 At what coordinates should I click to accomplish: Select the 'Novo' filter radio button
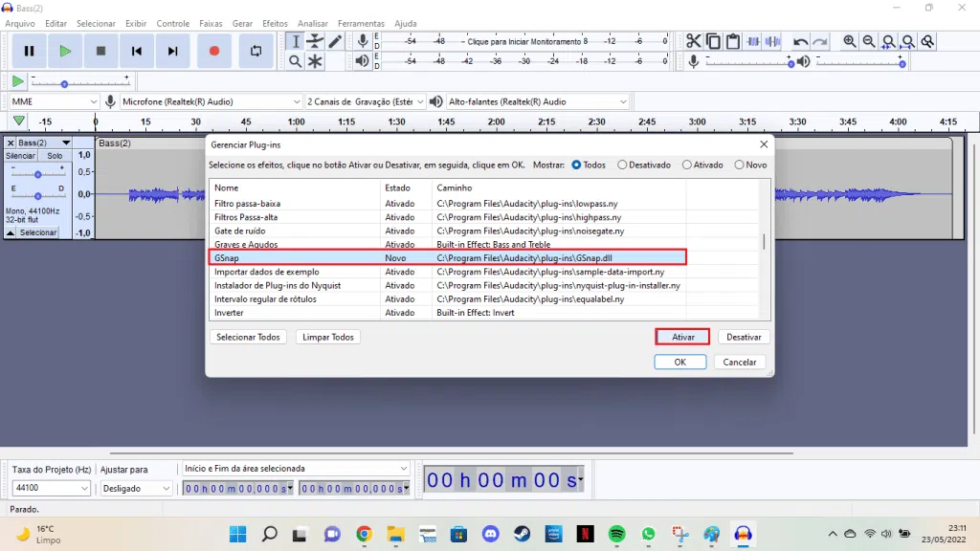pos(737,165)
